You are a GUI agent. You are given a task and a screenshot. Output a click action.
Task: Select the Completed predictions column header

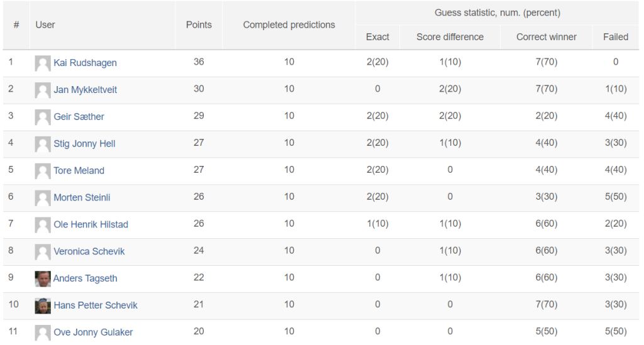tap(289, 25)
